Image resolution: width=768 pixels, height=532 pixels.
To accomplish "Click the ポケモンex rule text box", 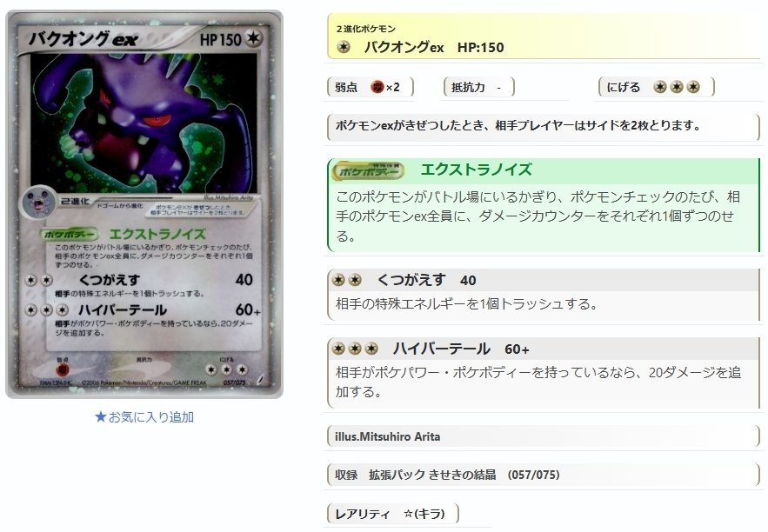I will [x=544, y=126].
